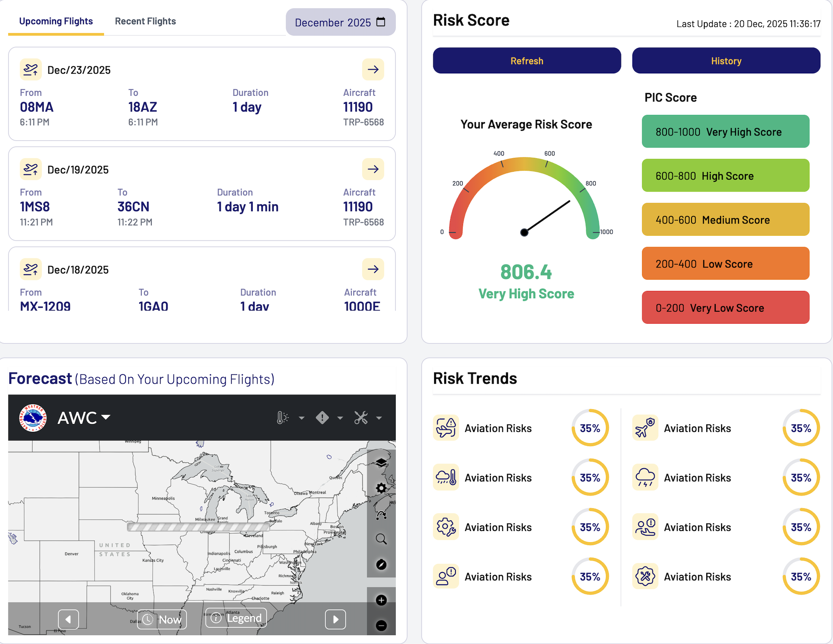Click the National Weather Service logo
The height and width of the screenshot is (644, 833).
33,418
